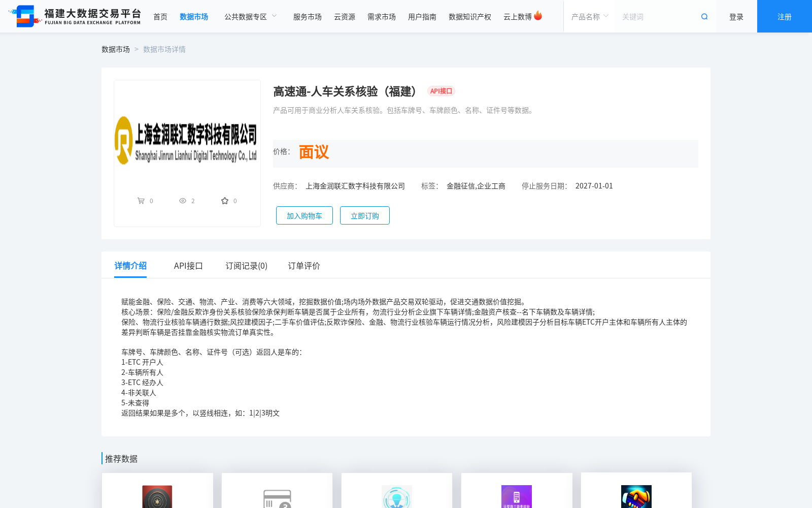812x508 pixels.
Task: Switch to the 订单评价 tab
Action: click(304, 266)
